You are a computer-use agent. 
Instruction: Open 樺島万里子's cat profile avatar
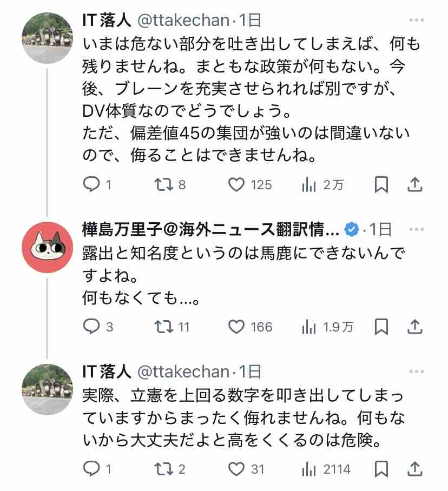click(x=47, y=247)
